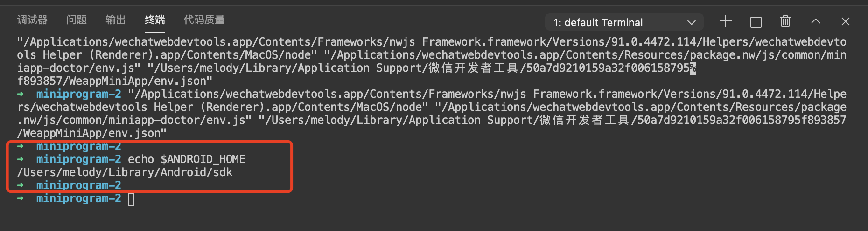Screen dimensions: 868x231
Task: Click the '微信开发者工具/50a7d9210159a32f006158795f893857' path text
Action: point(693,120)
